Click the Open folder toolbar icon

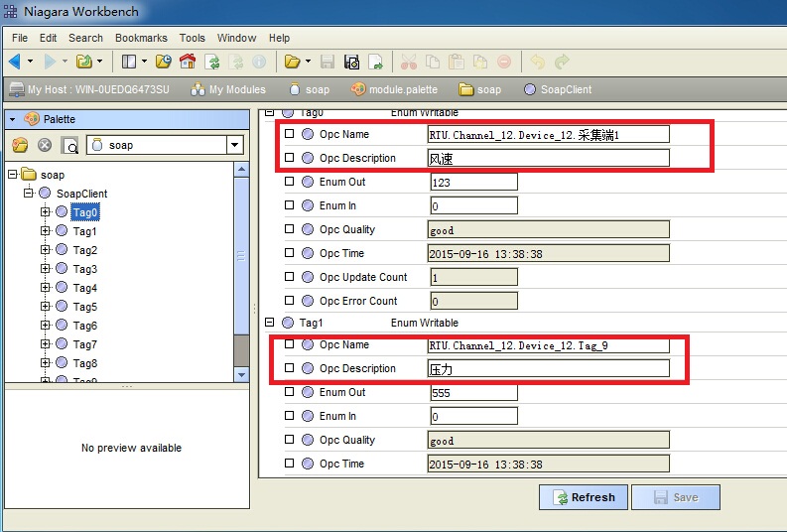click(292, 62)
